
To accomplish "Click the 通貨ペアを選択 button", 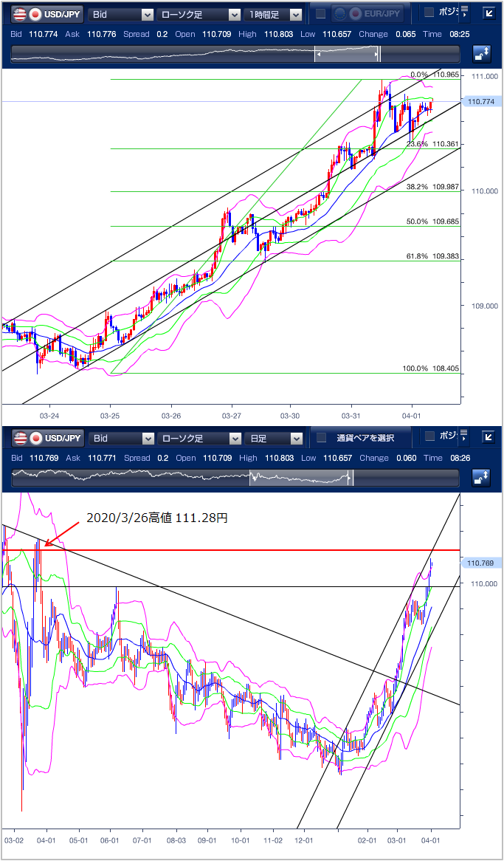I will click(x=365, y=439).
